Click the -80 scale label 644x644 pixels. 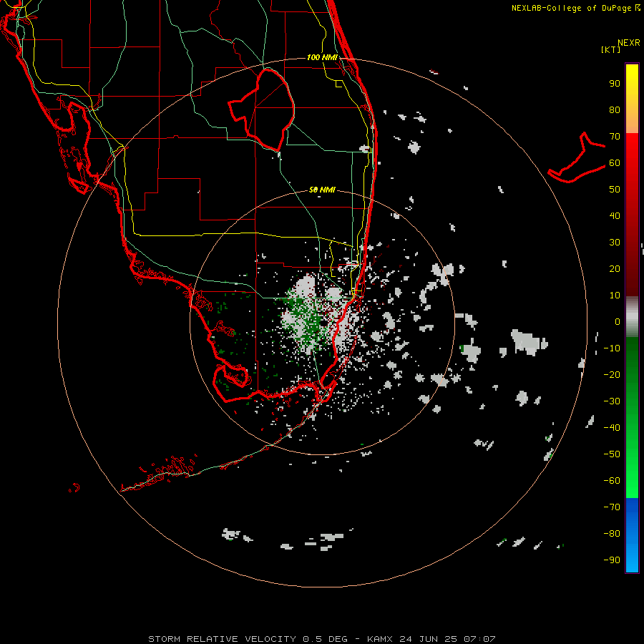(612, 534)
